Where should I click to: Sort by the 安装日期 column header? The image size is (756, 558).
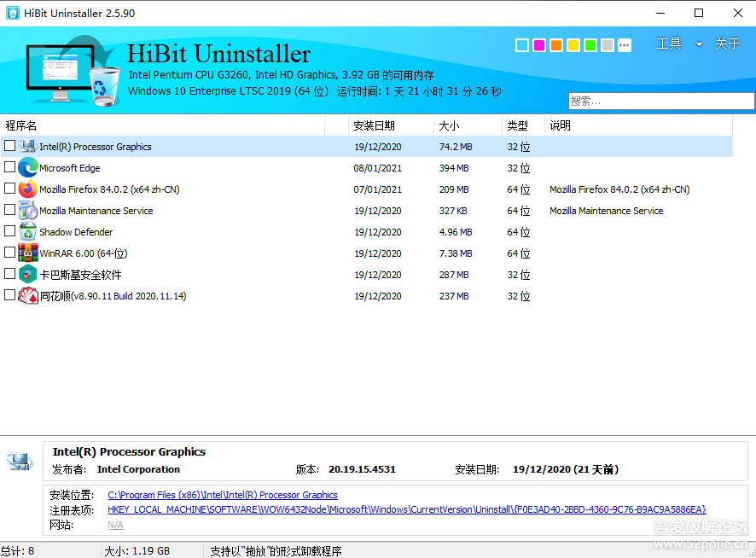[391, 125]
